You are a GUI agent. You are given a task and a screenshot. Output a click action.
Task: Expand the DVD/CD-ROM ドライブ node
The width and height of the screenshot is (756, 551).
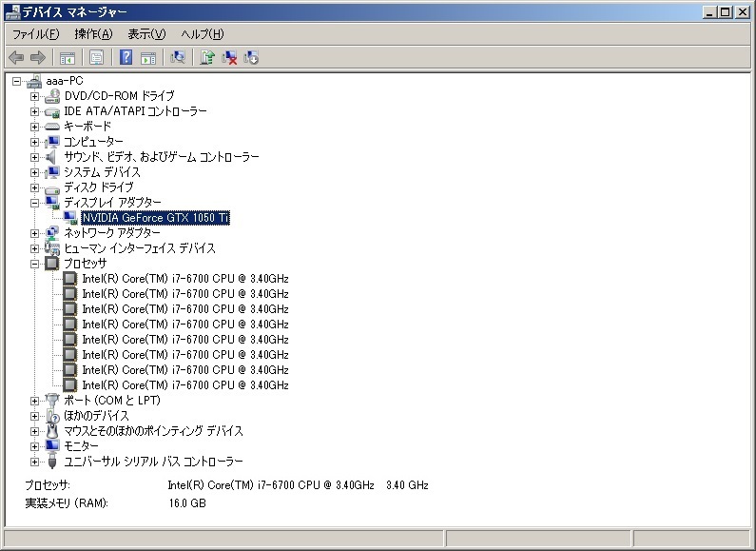[35, 96]
